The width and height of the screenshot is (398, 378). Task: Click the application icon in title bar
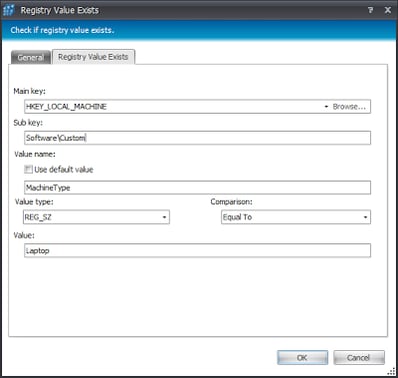point(8,10)
